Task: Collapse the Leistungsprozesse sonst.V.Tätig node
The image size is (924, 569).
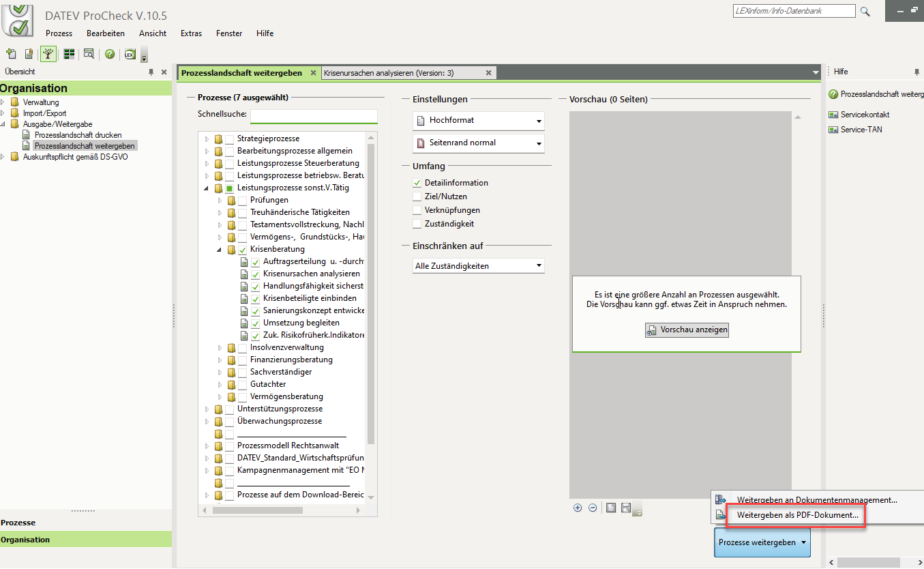Action: click(x=207, y=188)
